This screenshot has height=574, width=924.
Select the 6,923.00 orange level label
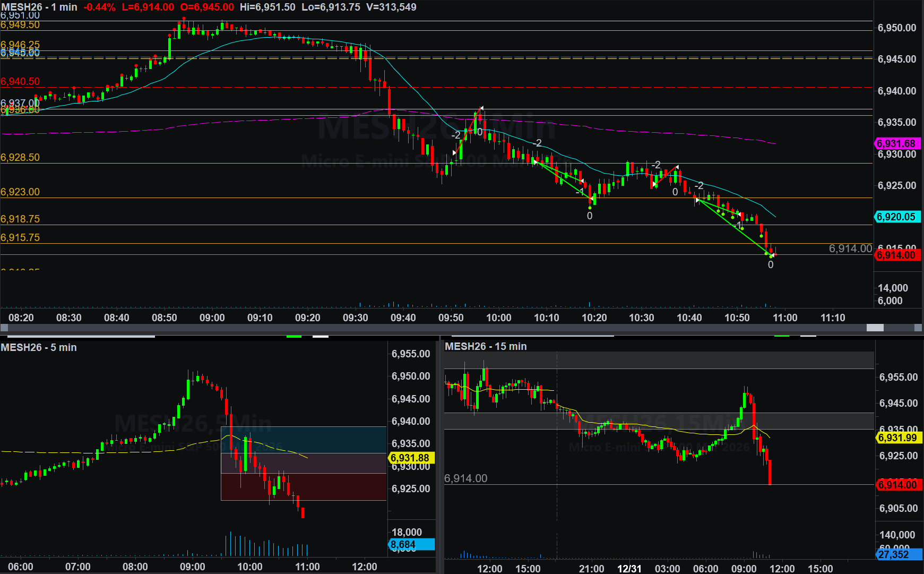click(20, 192)
